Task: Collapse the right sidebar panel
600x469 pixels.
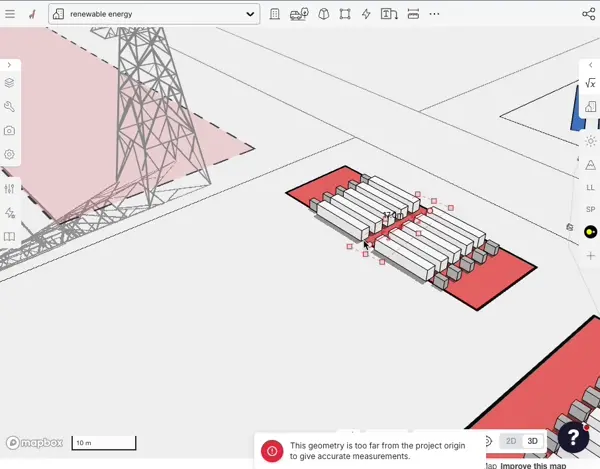Action: (590, 65)
